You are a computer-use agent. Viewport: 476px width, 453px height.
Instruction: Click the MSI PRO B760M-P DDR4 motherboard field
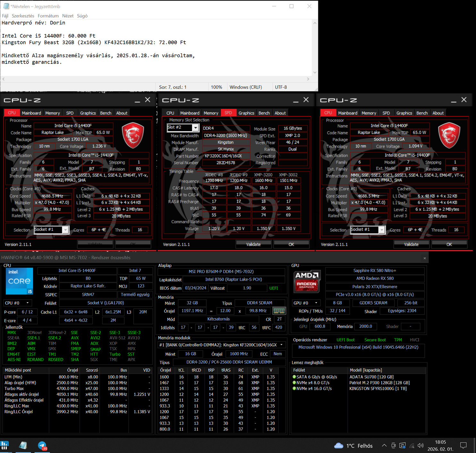(221, 271)
